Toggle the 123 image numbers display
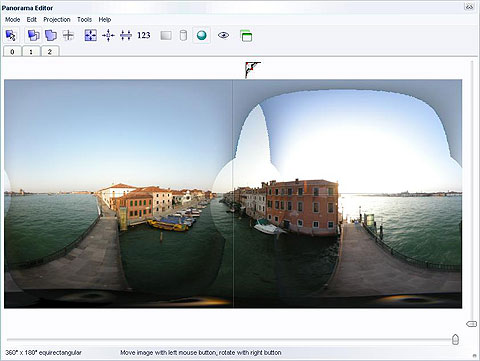The width and height of the screenshot is (480, 361). click(144, 35)
